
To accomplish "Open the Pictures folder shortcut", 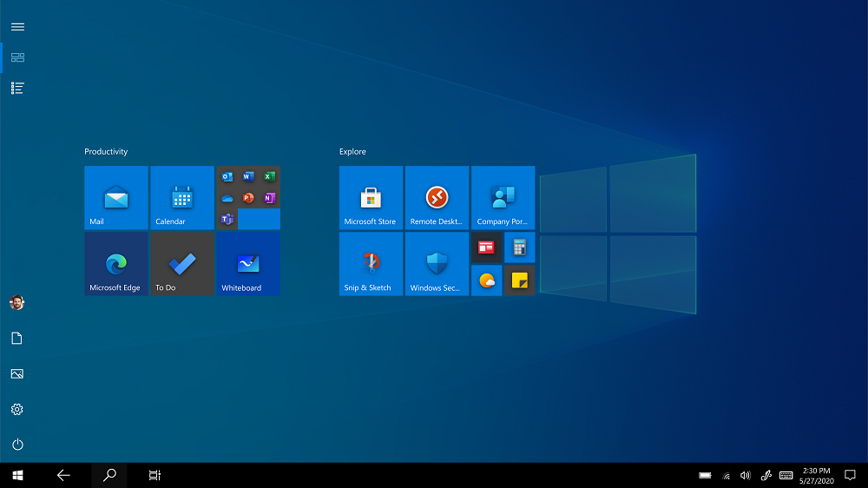I will tap(17, 374).
